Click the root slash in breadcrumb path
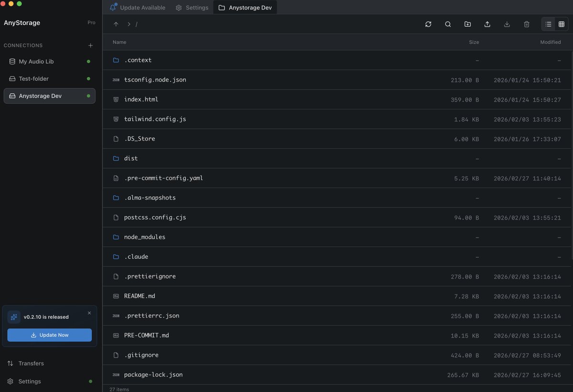Screen dimensions: 573x392 tap(137, 24)
